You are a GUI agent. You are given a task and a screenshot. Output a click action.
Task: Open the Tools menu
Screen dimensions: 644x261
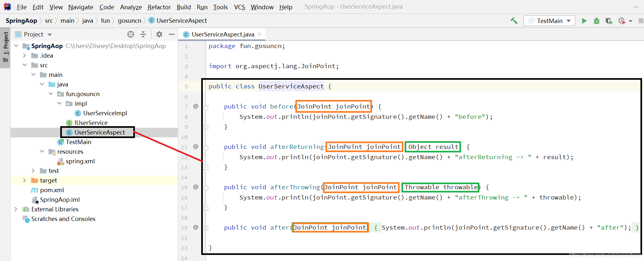(x=220, y=7)
